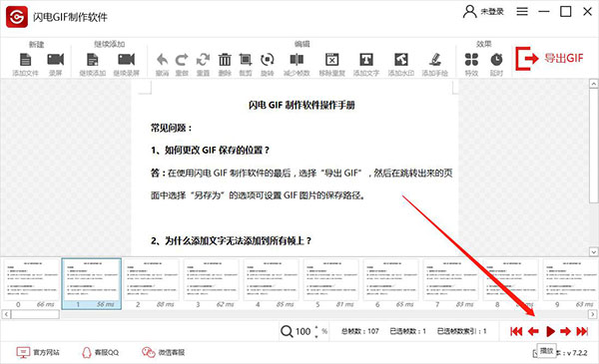
Task: Play the GIF animation preview
Action: [x=550, y=331]
